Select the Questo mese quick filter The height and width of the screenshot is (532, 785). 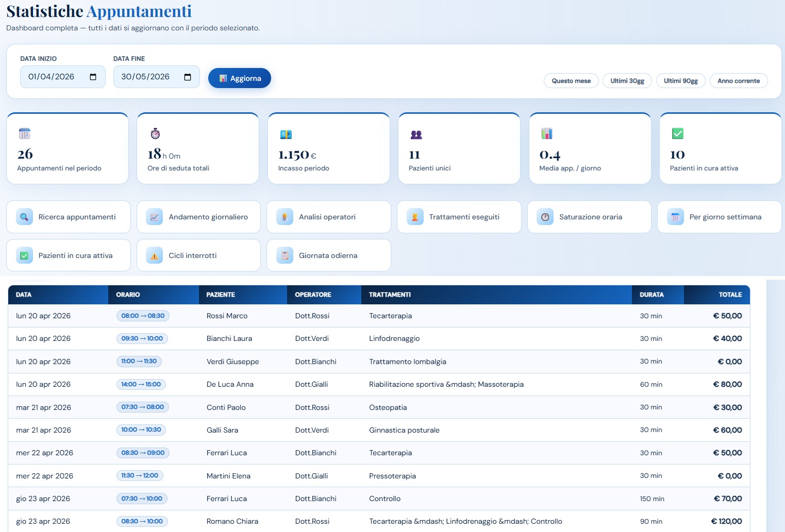pyautogui.click(x=571, y=80)
